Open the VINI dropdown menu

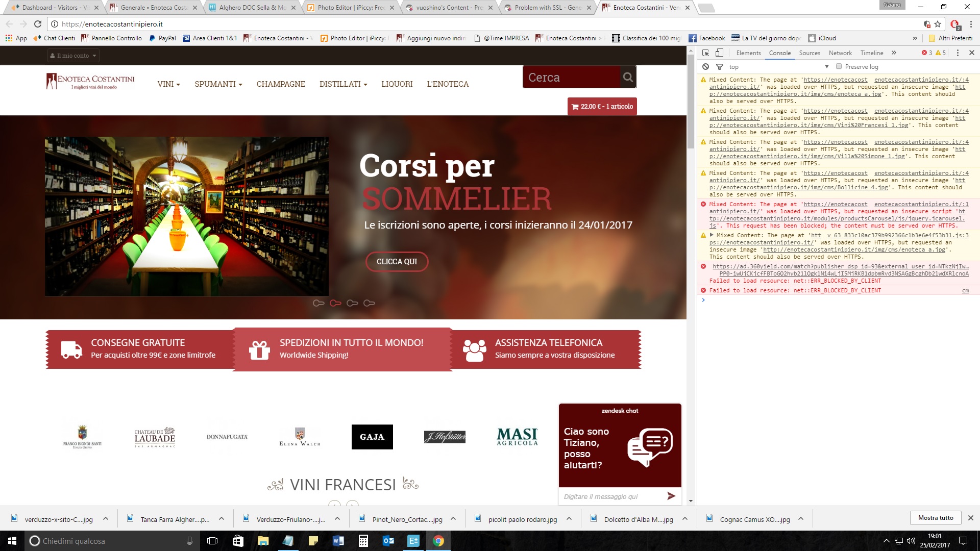coord(168,84)
